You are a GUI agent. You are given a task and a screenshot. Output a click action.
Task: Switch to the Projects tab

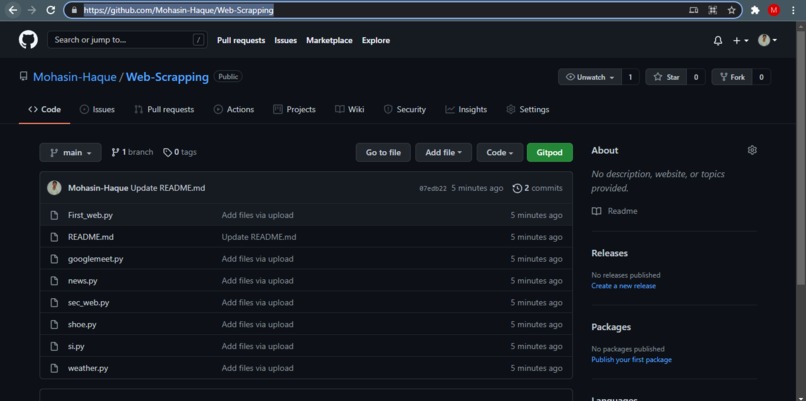point(294,109)
